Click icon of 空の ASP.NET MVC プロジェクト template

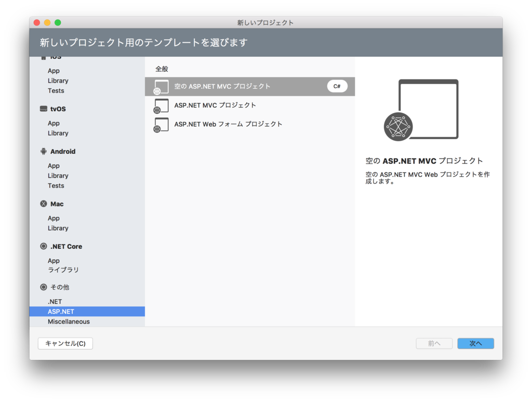coord(161,87)
